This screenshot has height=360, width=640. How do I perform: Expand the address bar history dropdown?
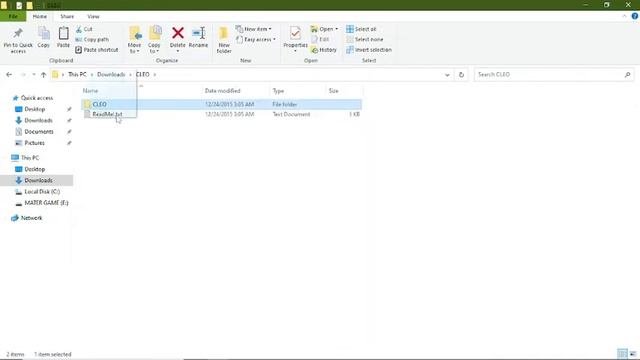click(x=447, y=75)
